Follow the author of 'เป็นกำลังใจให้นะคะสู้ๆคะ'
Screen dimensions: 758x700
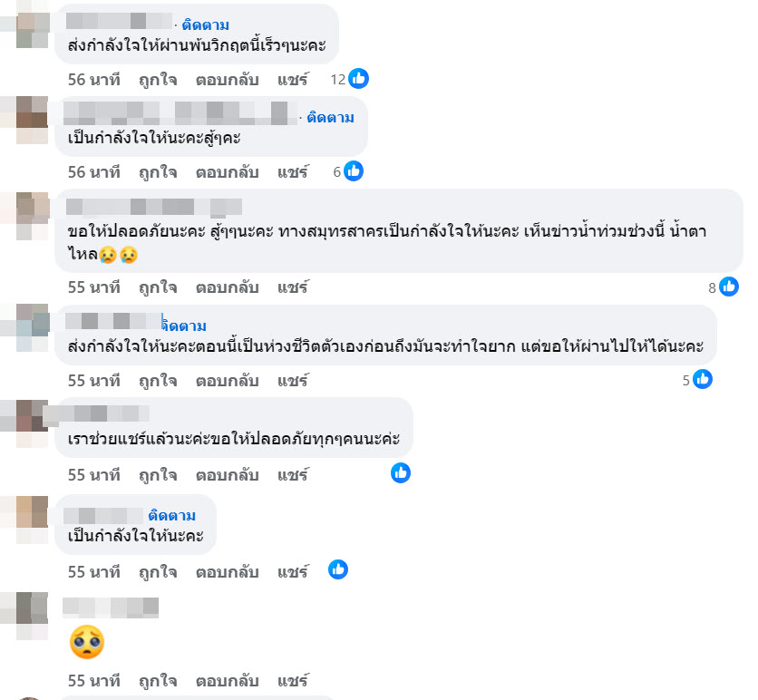click(330, 117)
